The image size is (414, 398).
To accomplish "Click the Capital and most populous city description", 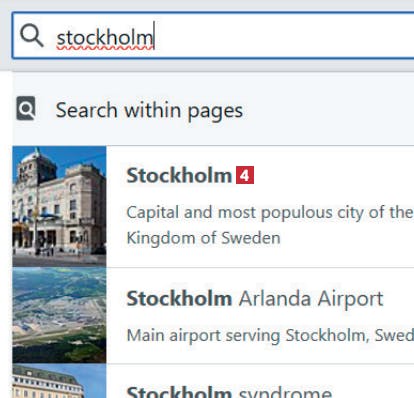I will tap(270, 212).
